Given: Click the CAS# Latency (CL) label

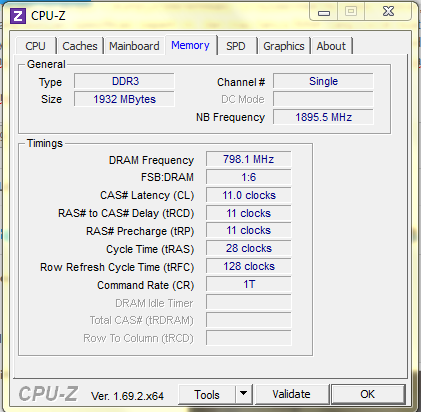Looking at the screenshot, I should pos(147,195).
